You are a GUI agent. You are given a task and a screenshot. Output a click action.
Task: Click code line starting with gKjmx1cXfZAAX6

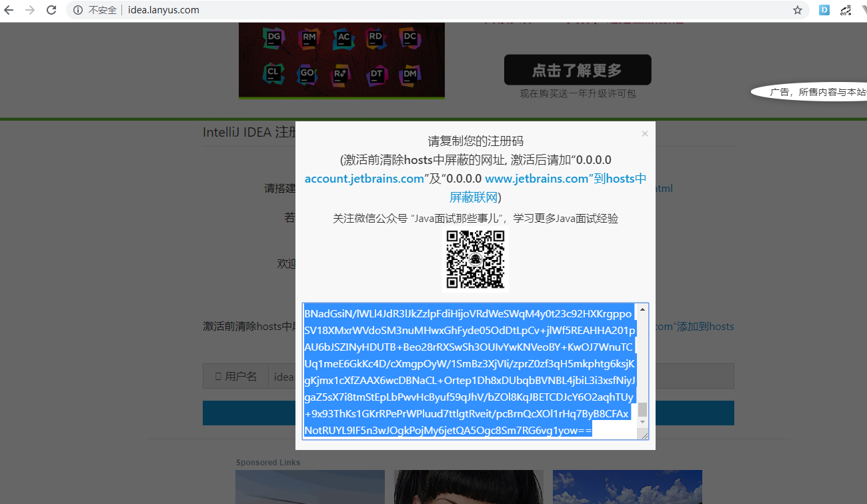coord(470,381)
